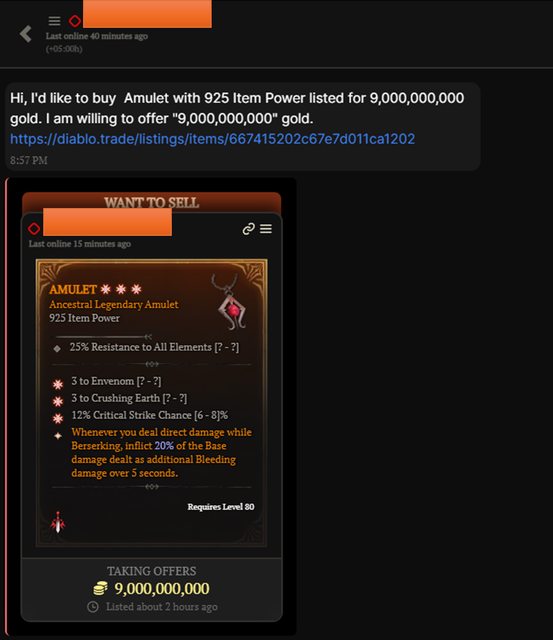Click the Critical Strike Chance affix star
Image resolution: width=553 pixels, height=640 pixels.
pyautogui.click(x=58, y=418)
